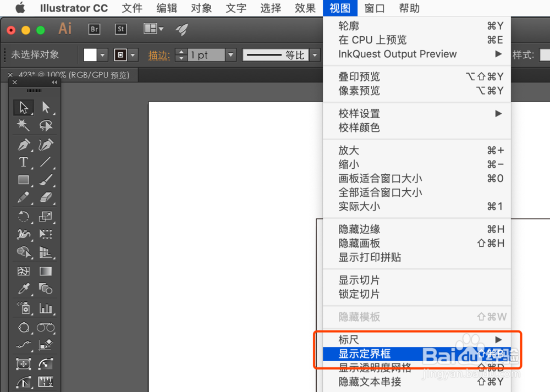Activate the Type tool
Image resolution: width=550 pixels, height=392 pixels.
[23, 162]
